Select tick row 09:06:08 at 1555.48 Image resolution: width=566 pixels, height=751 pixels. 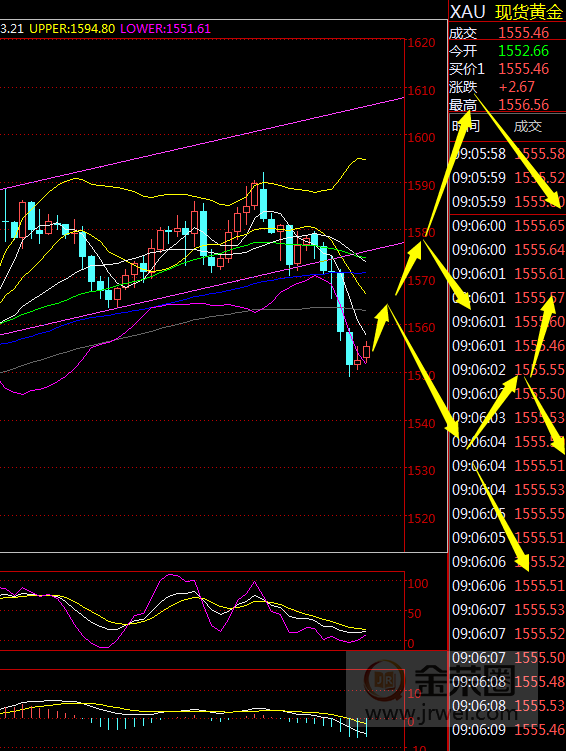508,682
